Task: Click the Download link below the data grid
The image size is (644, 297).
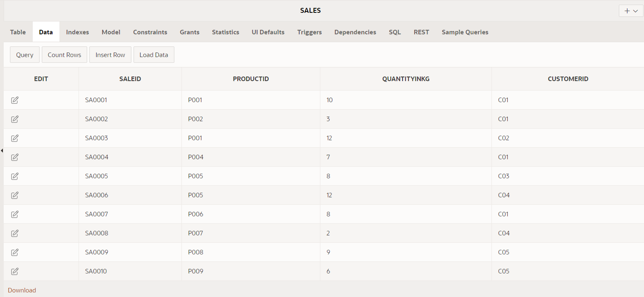Action: point(21,290)
